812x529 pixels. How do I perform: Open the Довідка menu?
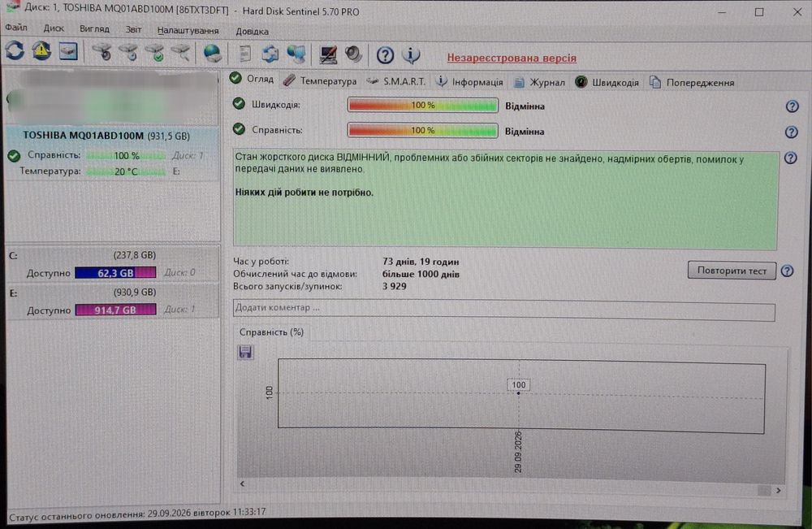point(253,32)
